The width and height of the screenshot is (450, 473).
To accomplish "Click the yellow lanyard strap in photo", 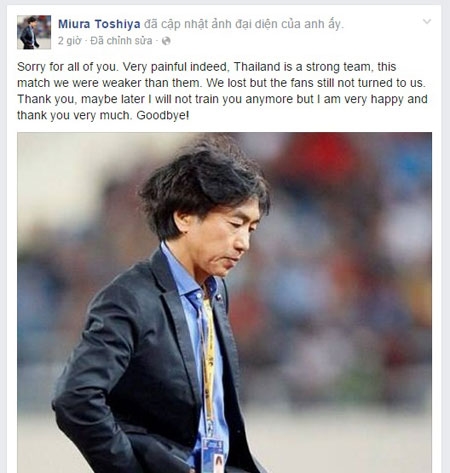I will pyautogui.click(x=209, y=360).
